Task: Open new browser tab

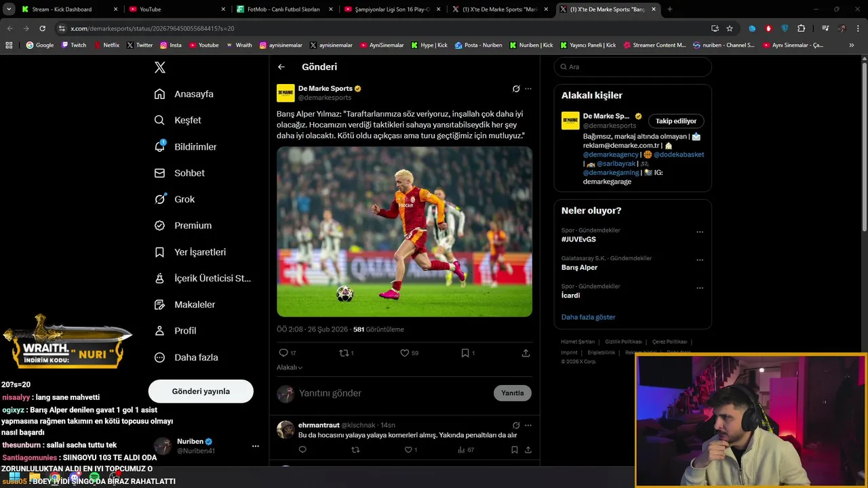Action: pos(670,9)
